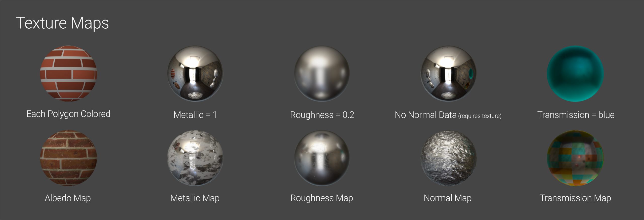644x220 pixels.
Task: Click the crumpled foil Normal Map sphere
Action: click(449, 158)
